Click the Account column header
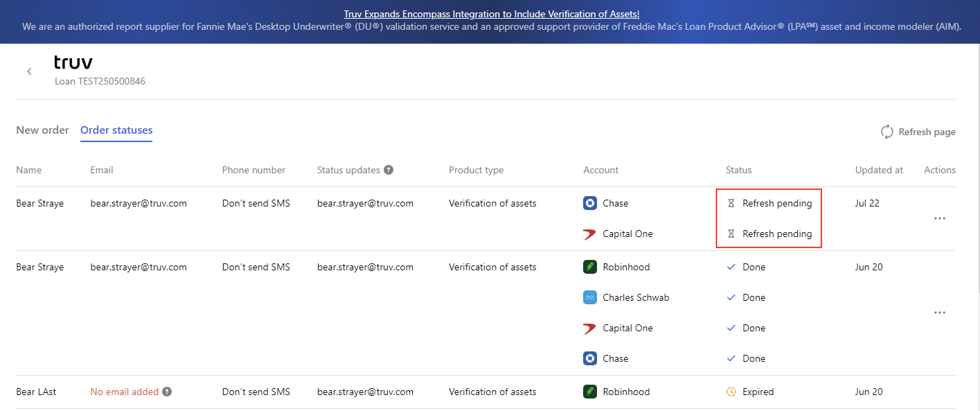Screen dimensions: 980x411 click(601, 170)
